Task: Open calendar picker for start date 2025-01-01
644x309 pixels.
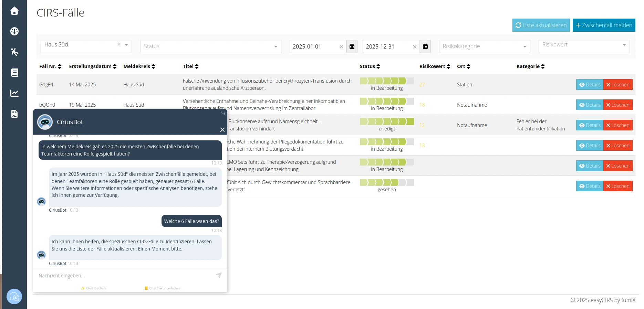Action: pos(352,46)
